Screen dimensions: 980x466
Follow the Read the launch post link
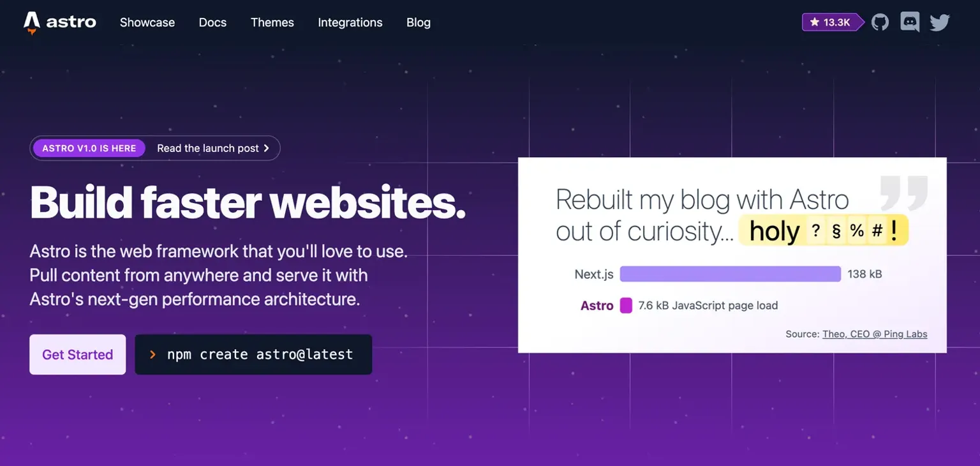(x=208, y=148)
